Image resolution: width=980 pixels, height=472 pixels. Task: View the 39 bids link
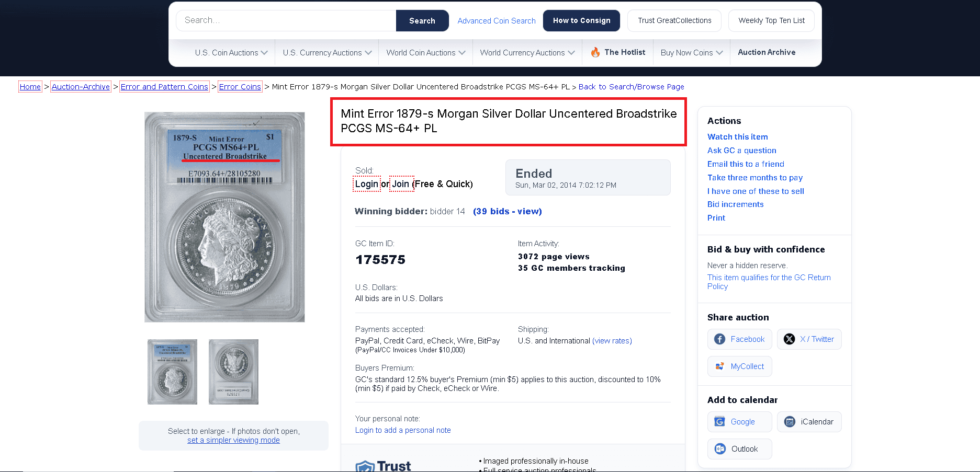coord(507,211)
